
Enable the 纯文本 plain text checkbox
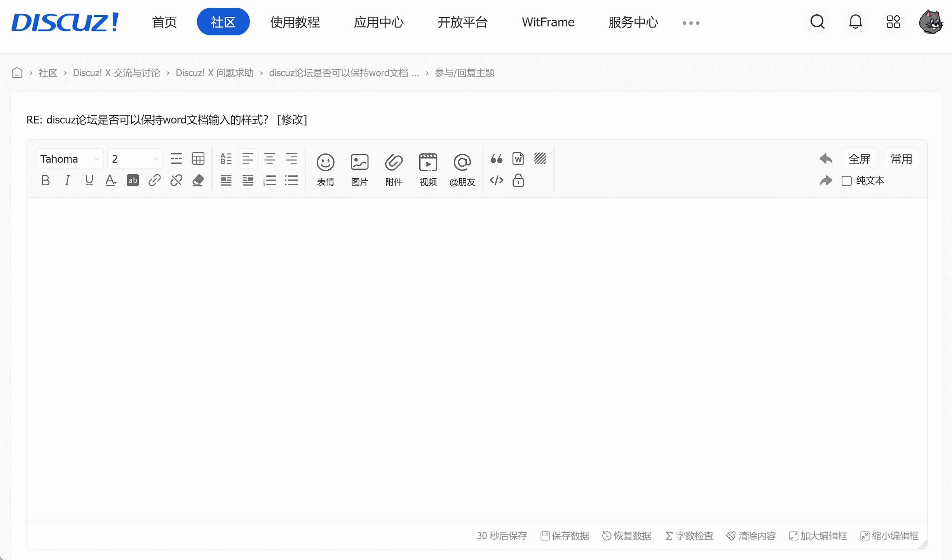[847, 181]
